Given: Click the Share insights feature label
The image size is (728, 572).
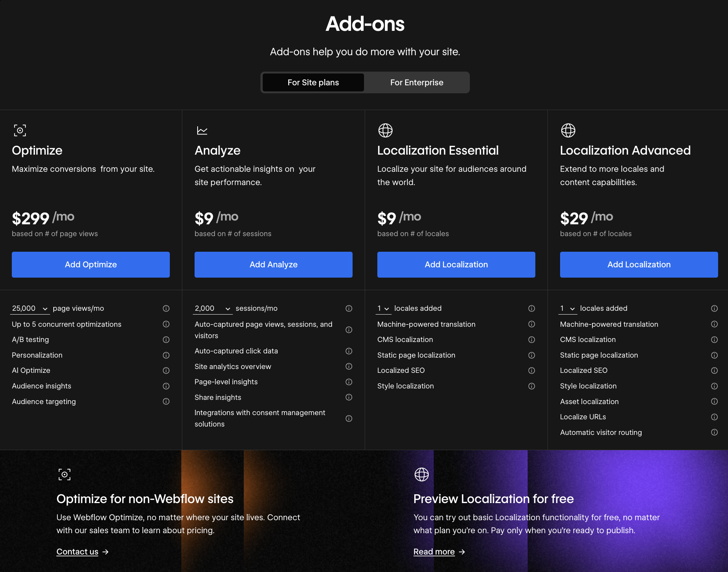Looking at the screenshot, I should [218, 397].
